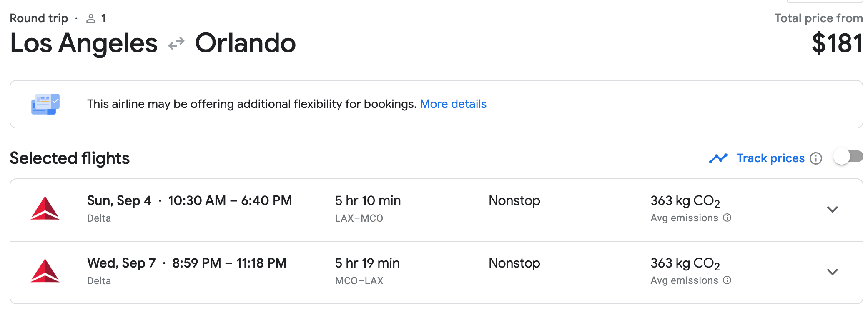Open Avg emissions info for MCO–LAX flight

pyautogui.click(x=727, y=280)
